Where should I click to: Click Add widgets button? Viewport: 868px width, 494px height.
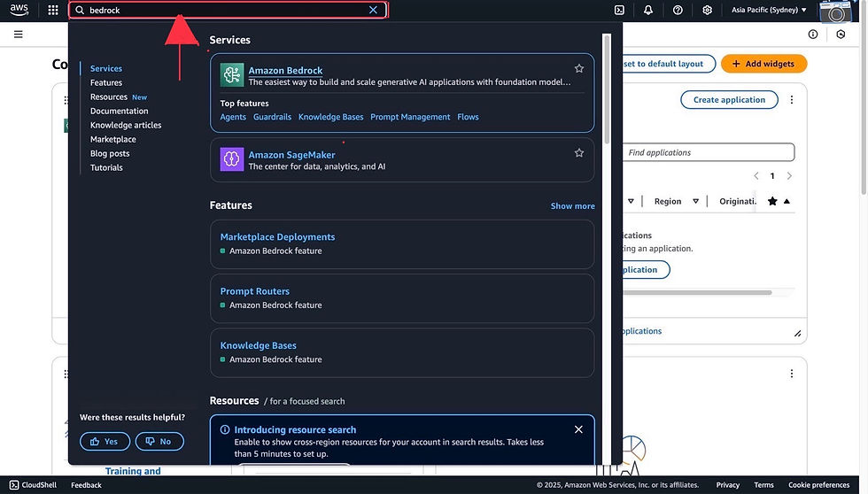763,64
